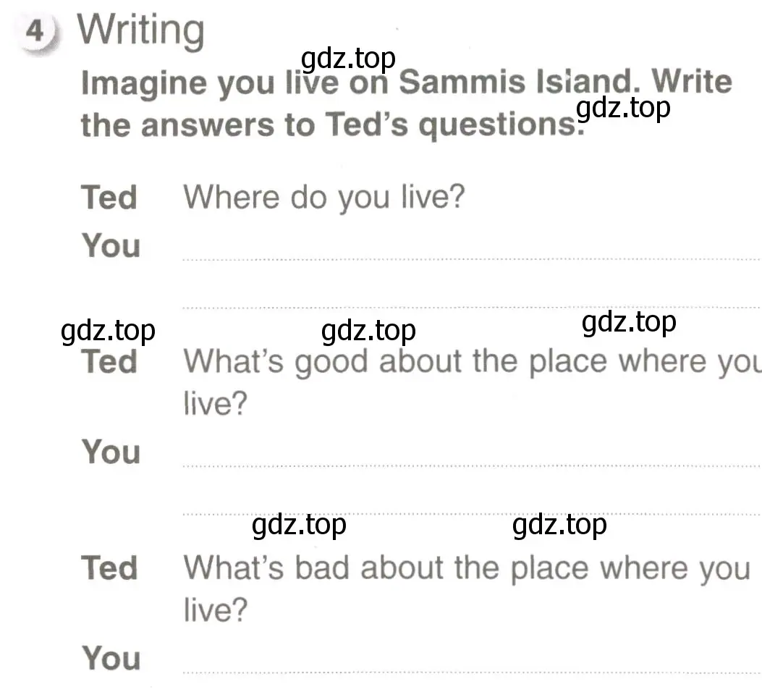Click the first You speaker label
The width and height of the screenshot is (762, 700).
coord(111,245)
